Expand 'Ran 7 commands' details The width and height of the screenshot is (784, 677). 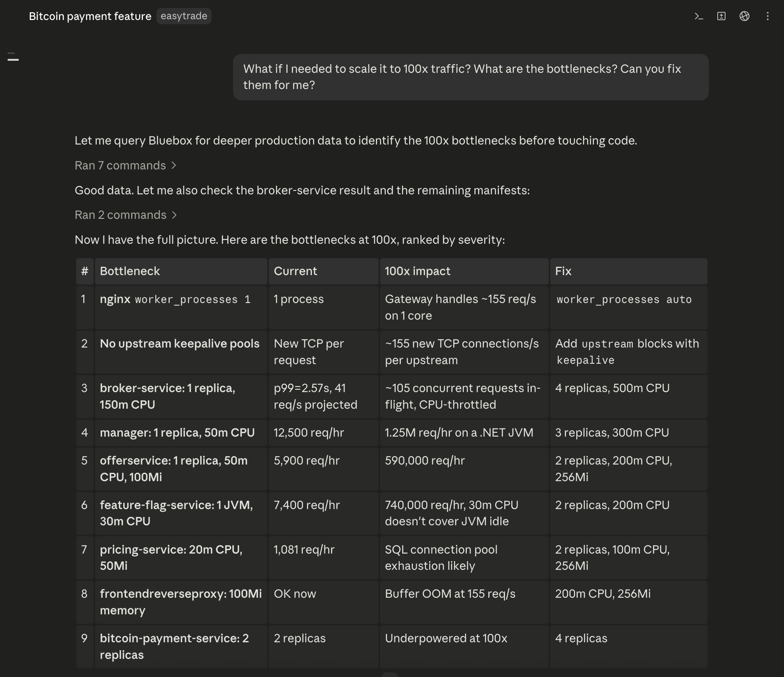[125, 165]
